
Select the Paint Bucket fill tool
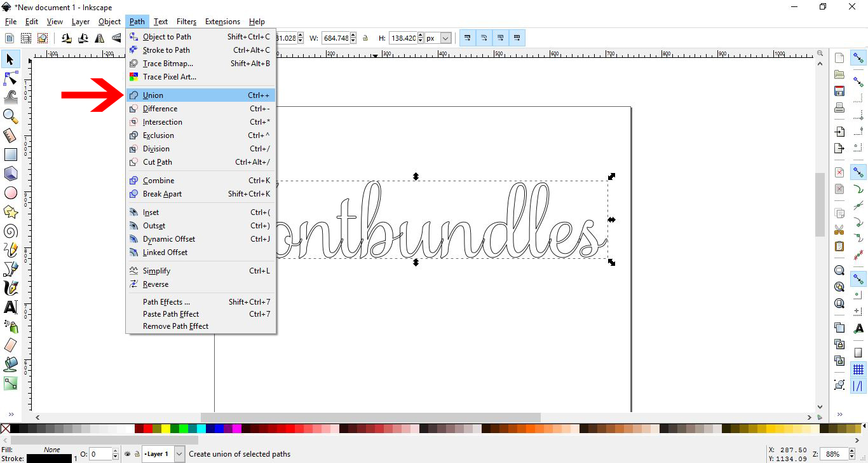coord(11,364)
